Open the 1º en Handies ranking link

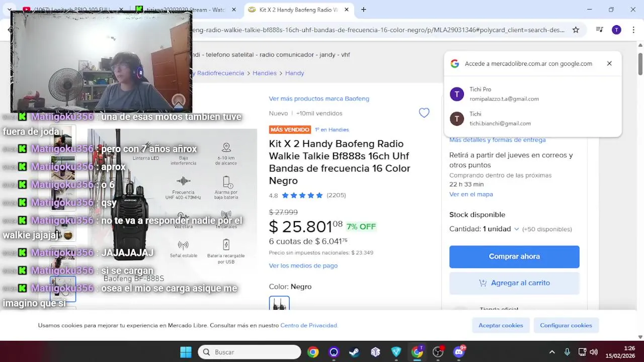332,130
